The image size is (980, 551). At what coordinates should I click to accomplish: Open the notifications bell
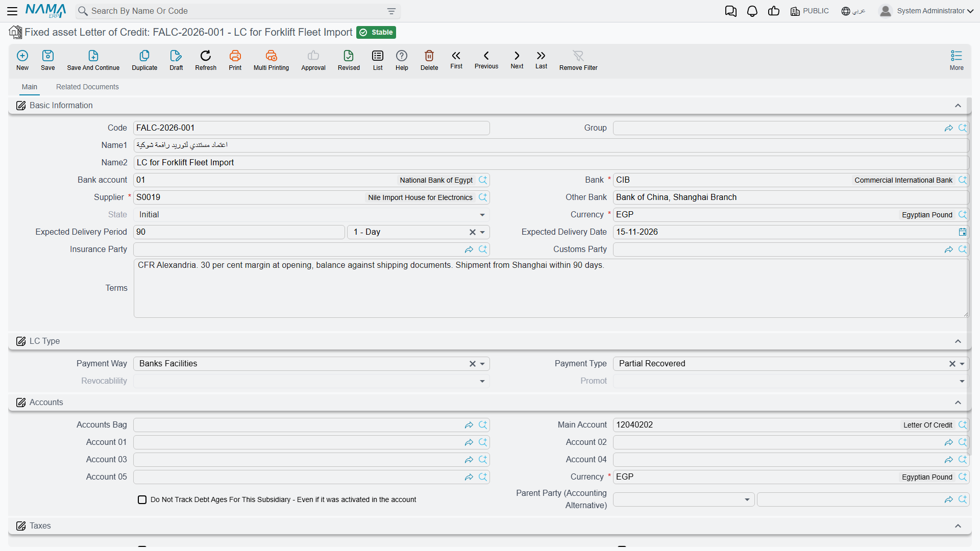[752, 11]
